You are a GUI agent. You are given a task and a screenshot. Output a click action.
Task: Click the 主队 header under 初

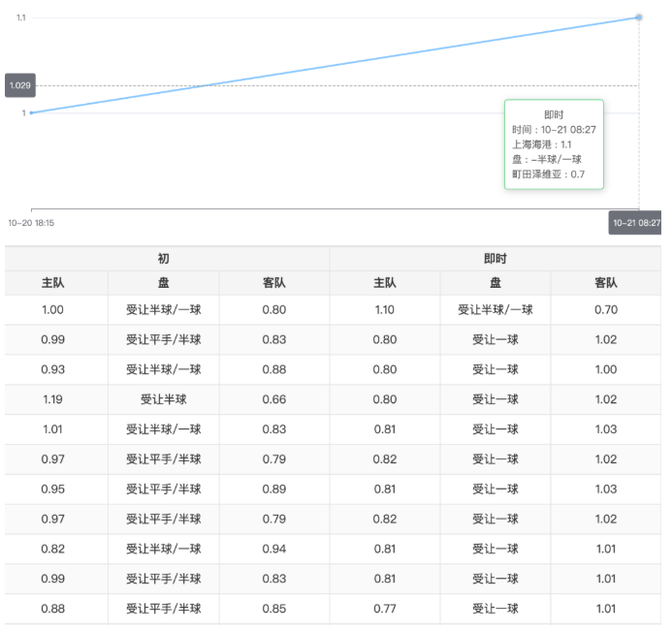pyautogui.click(x=52, y=283)
